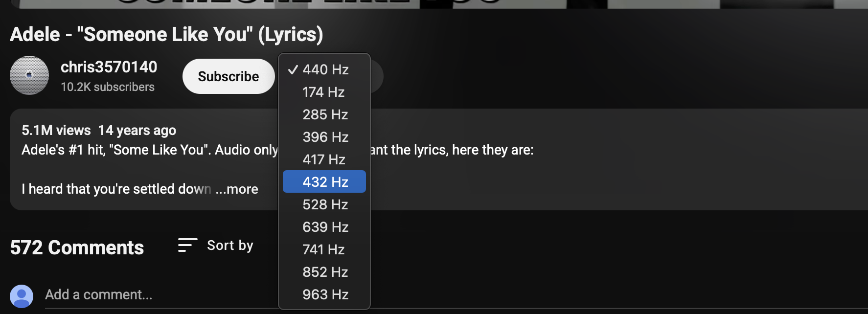
Task: Expand the description with ...more
Action: point(237,189)
